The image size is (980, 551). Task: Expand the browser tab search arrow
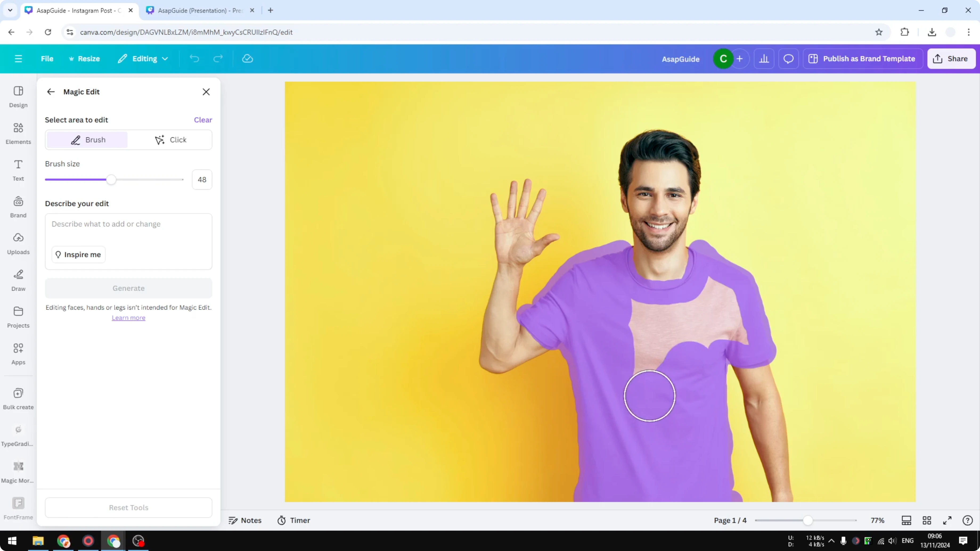pyautogui.click(x=10, y=10)
